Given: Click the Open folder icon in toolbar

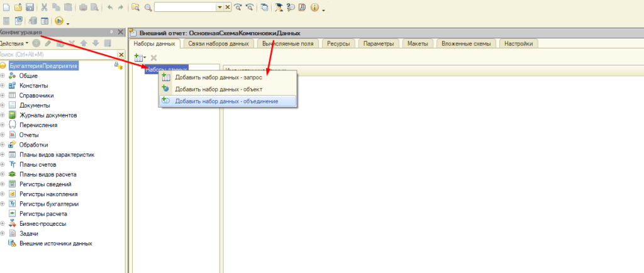Looking at the screenshot, I should pyautogui.click(x=18, y=8).
